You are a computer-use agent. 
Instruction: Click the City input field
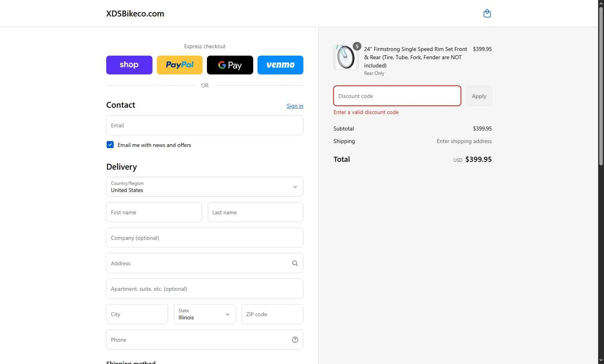pyautogui.click(x=137, y=314)
